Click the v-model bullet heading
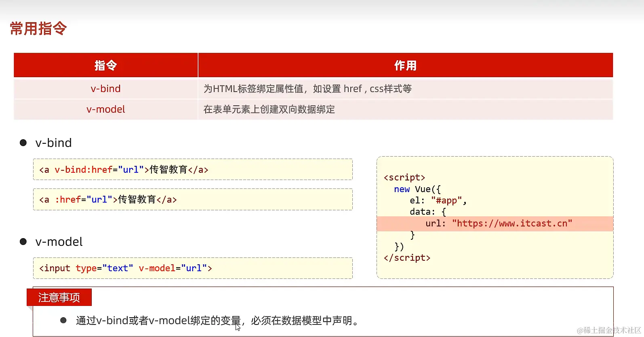Viewport: 644px width, 337px height. pyautogui.click(x=59, y=242)
